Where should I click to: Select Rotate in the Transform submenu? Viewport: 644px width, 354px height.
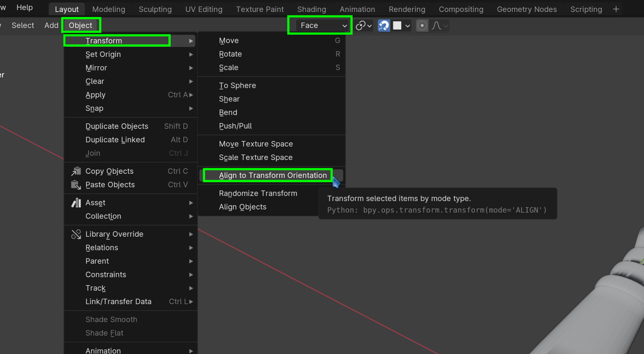[x=272, y=54]
